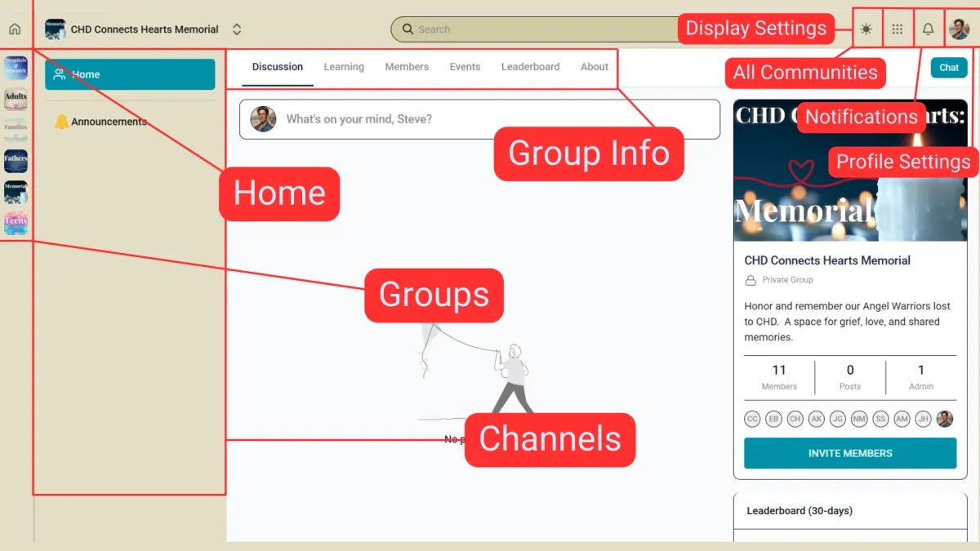Click the Private Group label
Viewport: 980px width, 551px height.
(787, 280)
